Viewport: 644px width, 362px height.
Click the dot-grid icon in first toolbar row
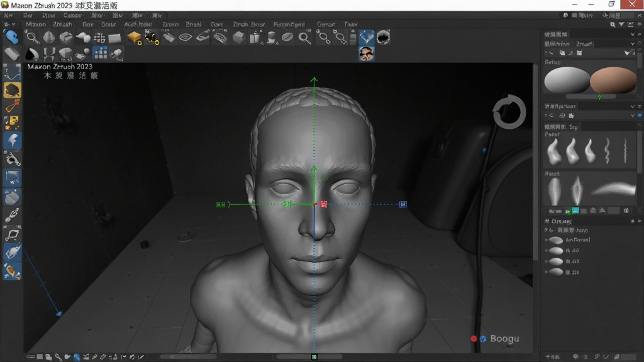point(99,38)
